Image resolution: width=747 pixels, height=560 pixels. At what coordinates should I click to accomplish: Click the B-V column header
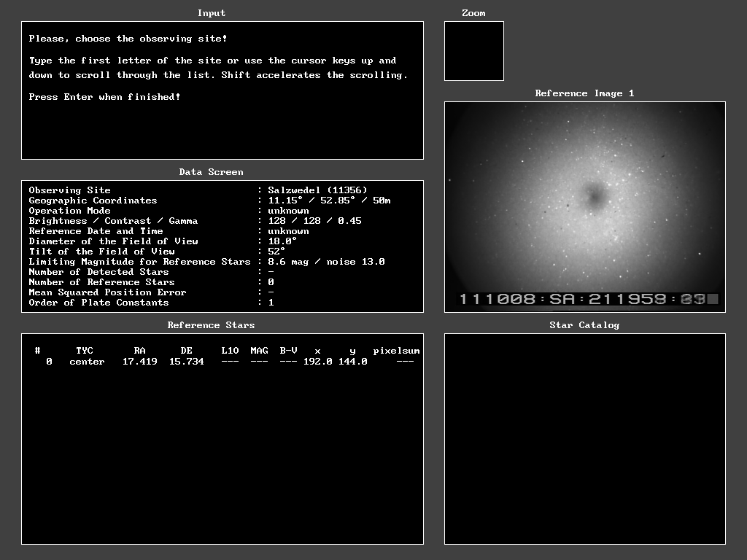[288, 351]
